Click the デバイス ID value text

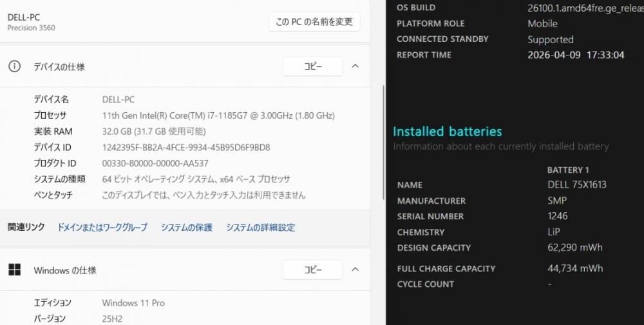tap(186, 148)
